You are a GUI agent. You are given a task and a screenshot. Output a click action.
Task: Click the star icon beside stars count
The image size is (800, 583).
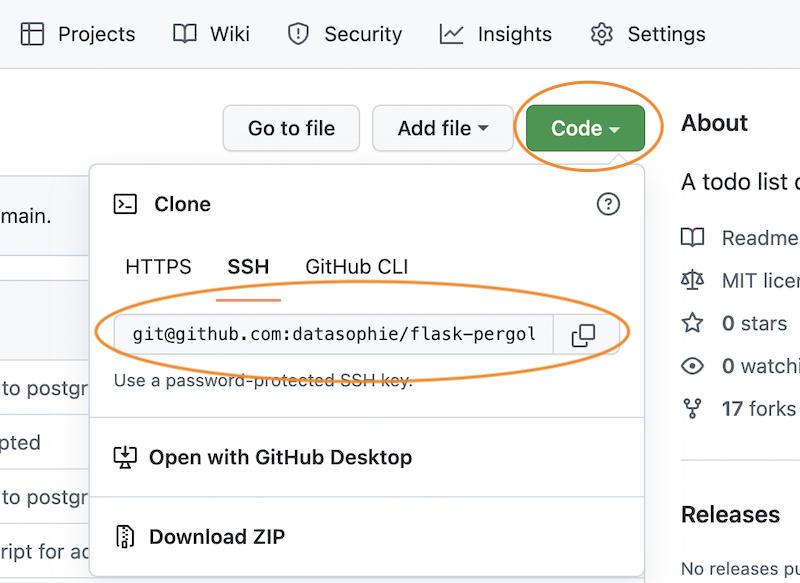pyautogui.click(x=692, y=323)
